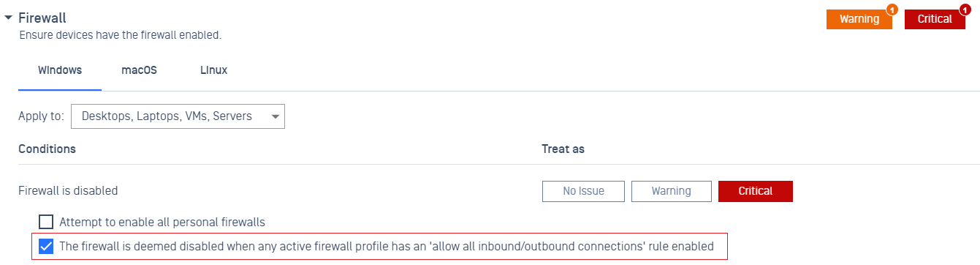
Task: Click the red Critical summary badge
Action: 935,19
